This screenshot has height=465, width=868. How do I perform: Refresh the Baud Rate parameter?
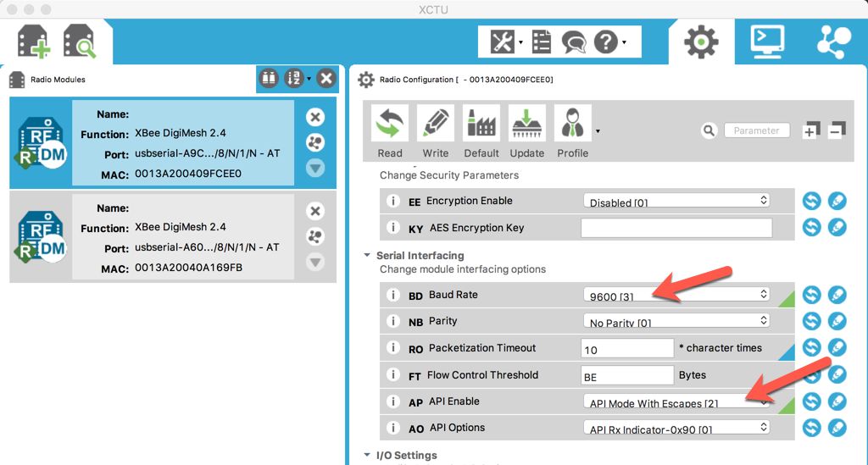pyautogui.click(x=811, y=295)
